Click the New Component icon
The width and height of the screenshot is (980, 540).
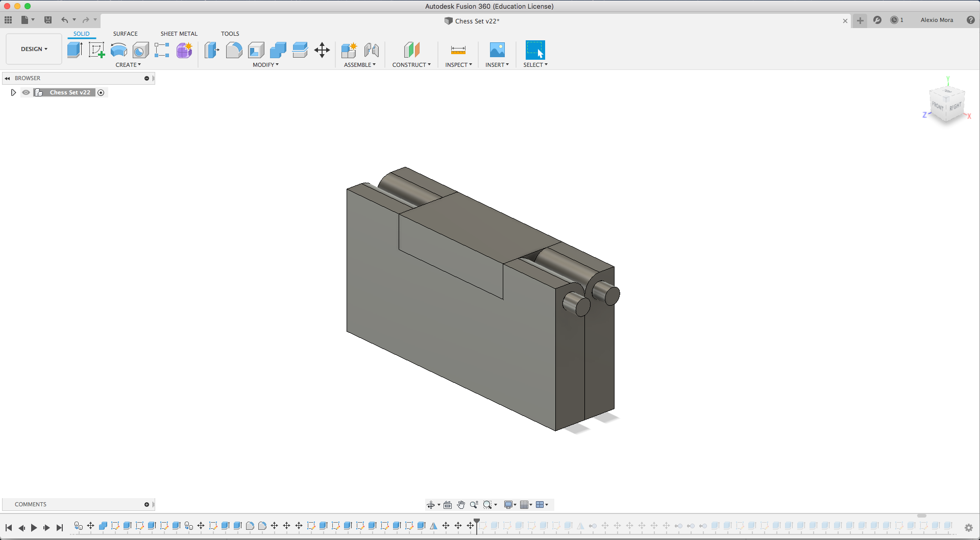349,50
